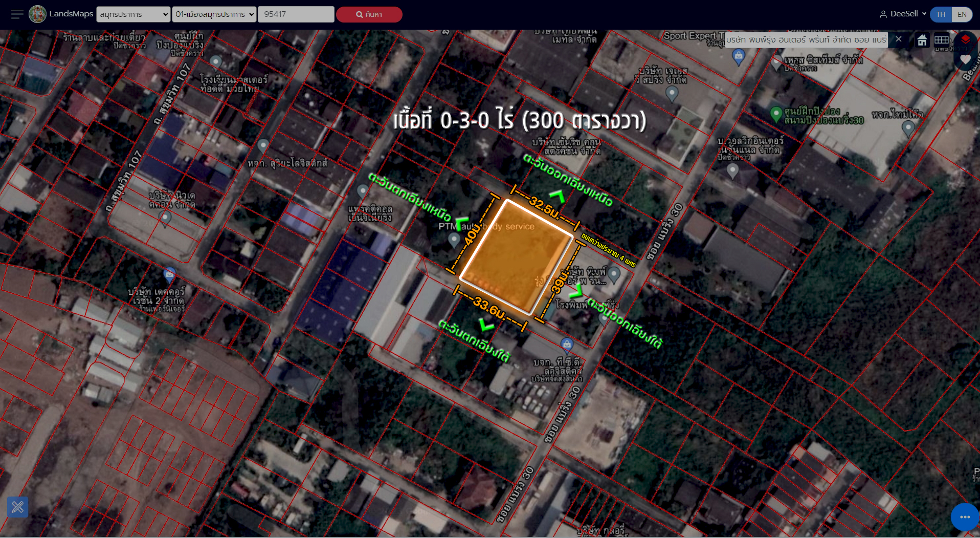Open the blue chat bubble button
The height and width of the screenshot is (538, 980).
click(965, 517)
